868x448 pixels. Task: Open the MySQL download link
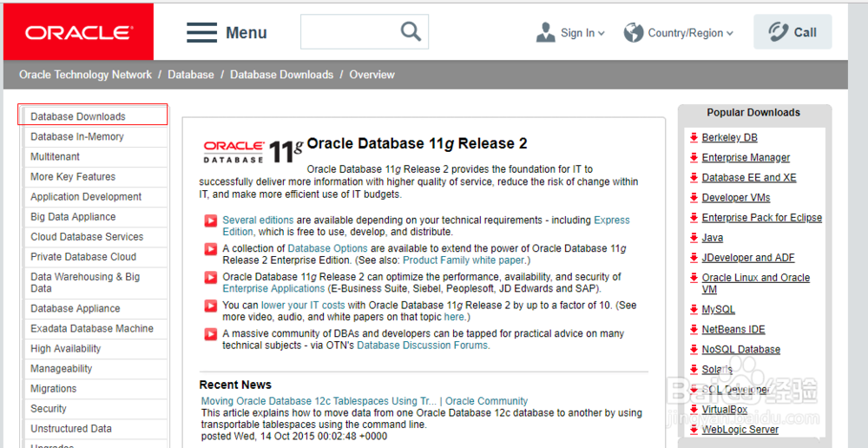(719, 309)
